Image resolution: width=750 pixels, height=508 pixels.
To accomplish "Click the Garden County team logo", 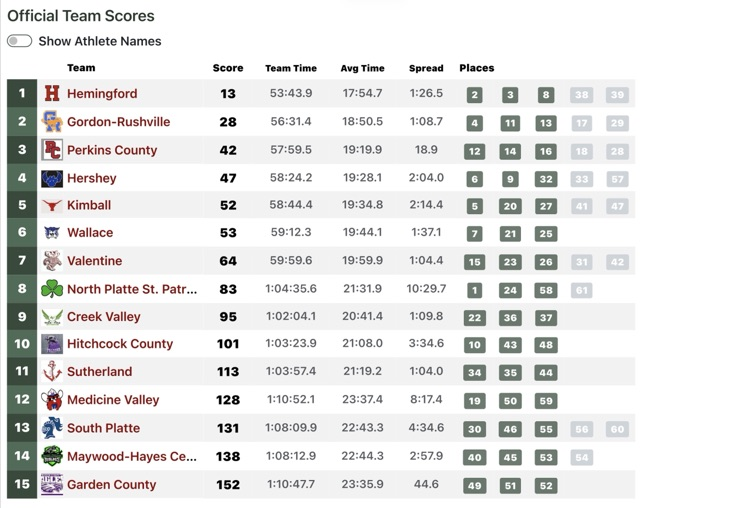I will [52, 484].
